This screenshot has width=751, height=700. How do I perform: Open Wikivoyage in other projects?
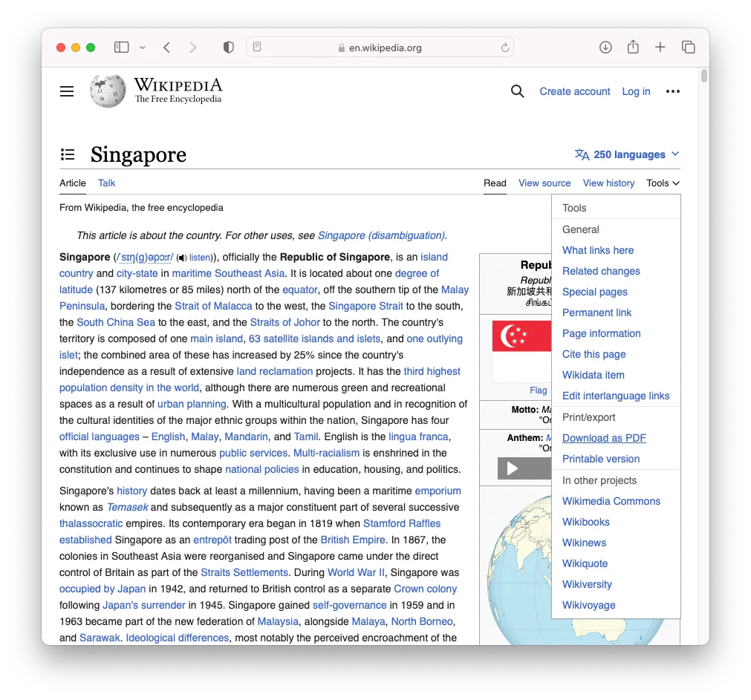(x=588, y=605)
